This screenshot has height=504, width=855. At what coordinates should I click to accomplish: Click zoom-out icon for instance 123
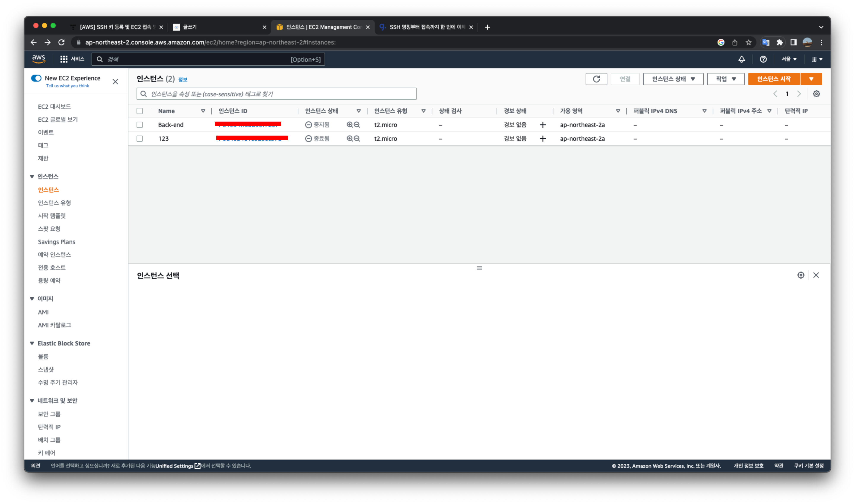click(x=357, y=139)
